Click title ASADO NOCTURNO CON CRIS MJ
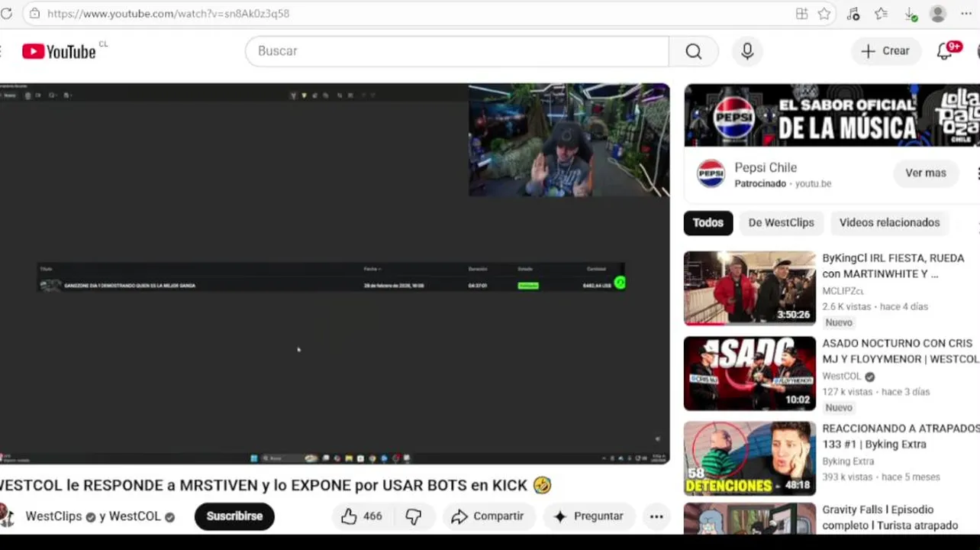 (900, 351)
